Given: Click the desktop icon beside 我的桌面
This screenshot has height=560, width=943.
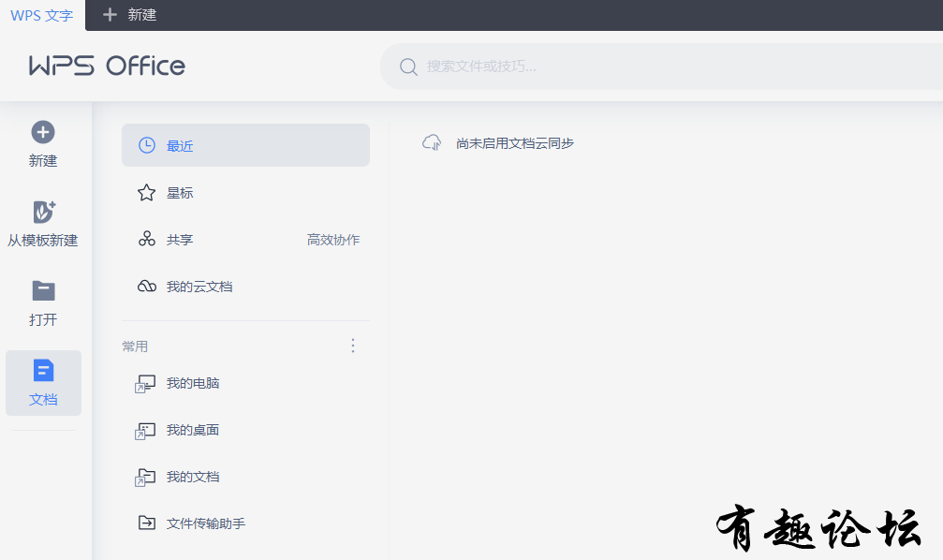Looking at the screenshot, I should (x=145, y=431).
